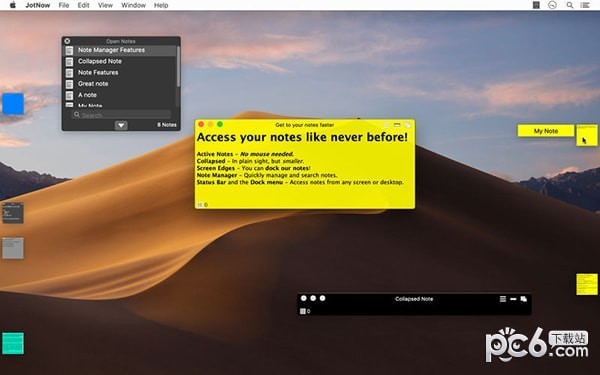Open the Help menu
The height and width of the screenshot is (375, 600).
(161, 5)
